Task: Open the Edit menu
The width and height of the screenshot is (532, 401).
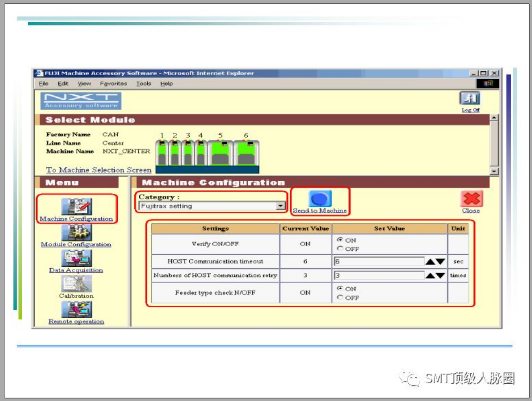Action: pyautogui.click(x=63, y=84)
